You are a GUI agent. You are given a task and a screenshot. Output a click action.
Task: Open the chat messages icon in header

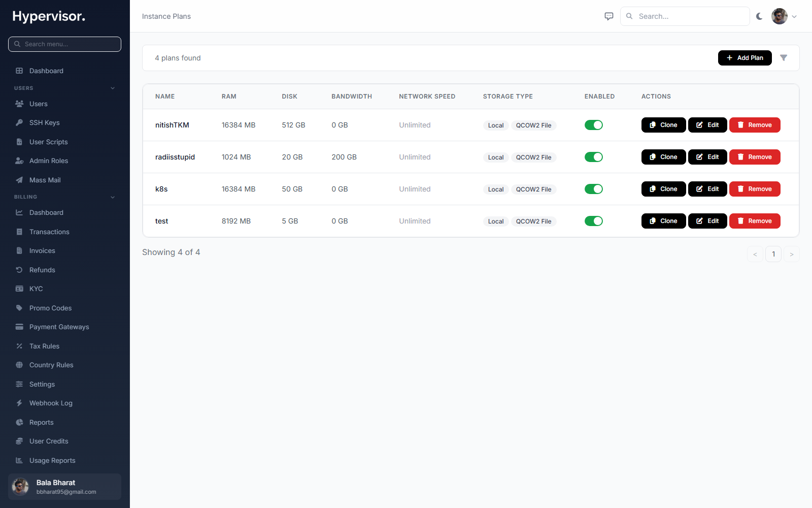(609, 16)
